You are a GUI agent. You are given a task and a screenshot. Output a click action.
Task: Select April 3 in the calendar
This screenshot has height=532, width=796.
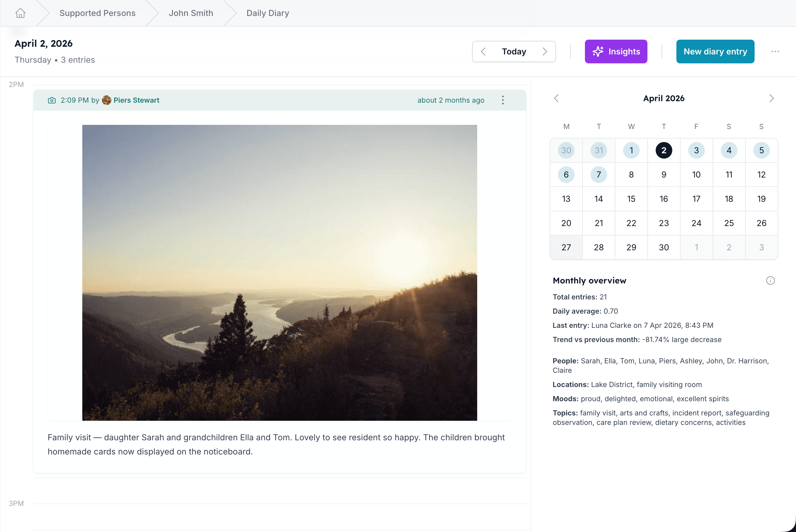(x=697, y=150)
